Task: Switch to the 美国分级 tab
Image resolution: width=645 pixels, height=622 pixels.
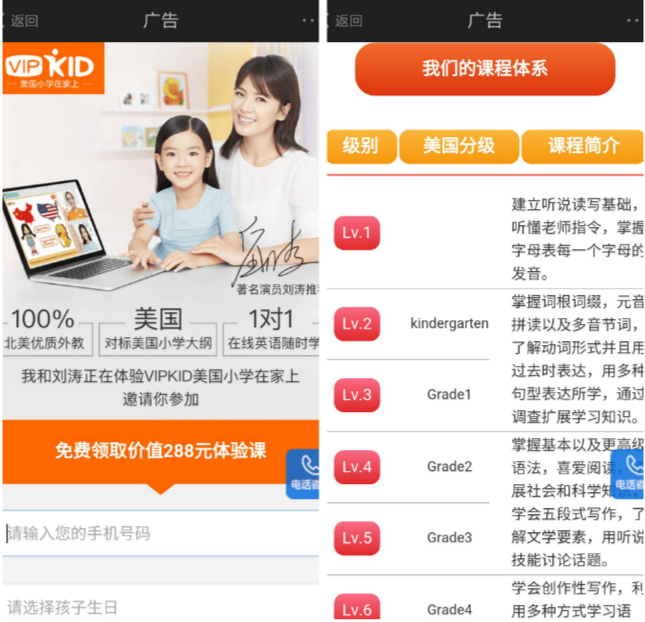Action: [x=459, y=146]
